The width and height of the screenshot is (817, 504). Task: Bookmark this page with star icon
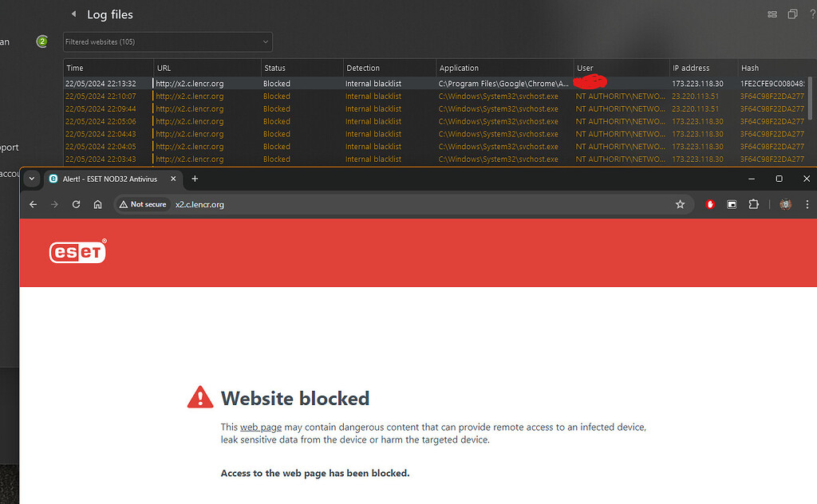[x=680, y=204]
